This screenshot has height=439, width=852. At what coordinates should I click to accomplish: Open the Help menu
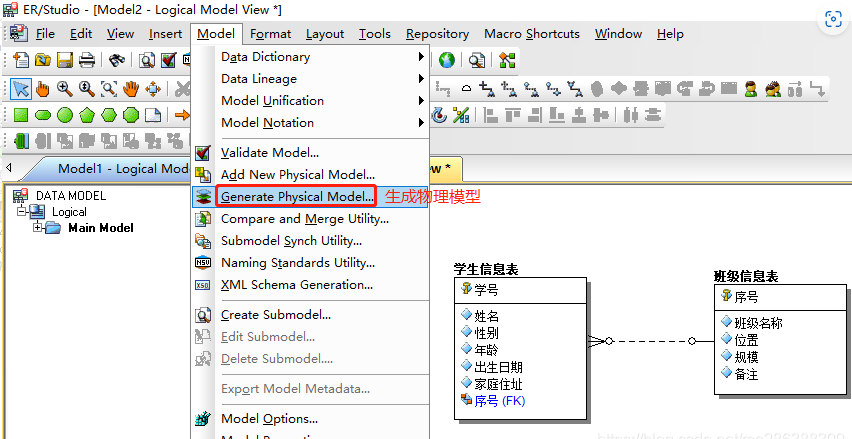(670, 34)
